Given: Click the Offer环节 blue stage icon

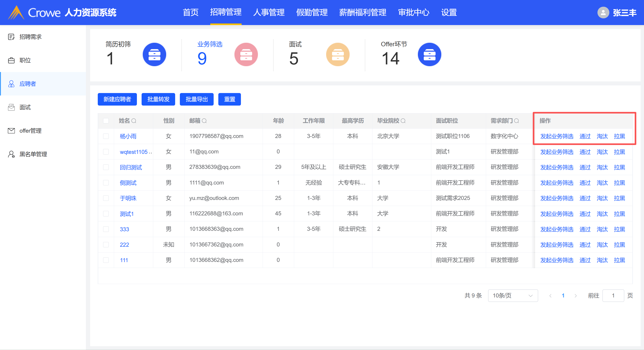Looking at the screenshot, I should 429,55.
